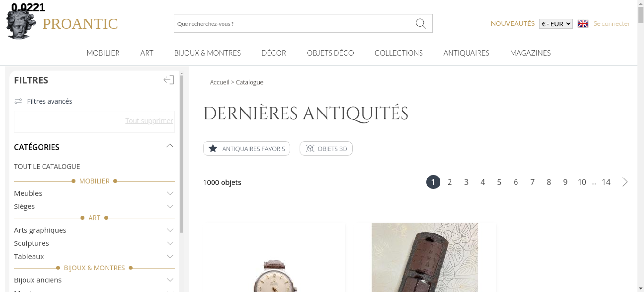The image size is (644, 292).
Task: Click the search magnifying glass icon
Action: (x=421, y=23)
